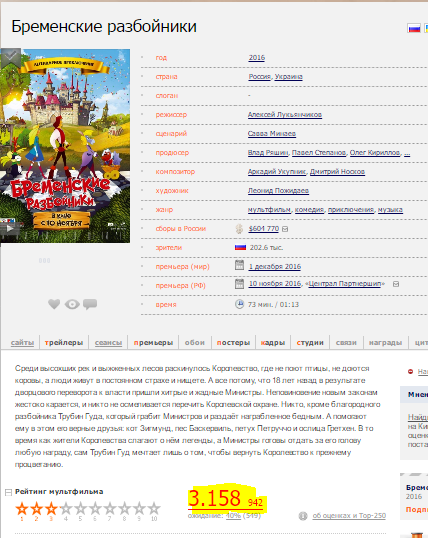Switch to the награды tab
Screen dimensions: 428x538
pyautogui.click(x=385, y=342)
